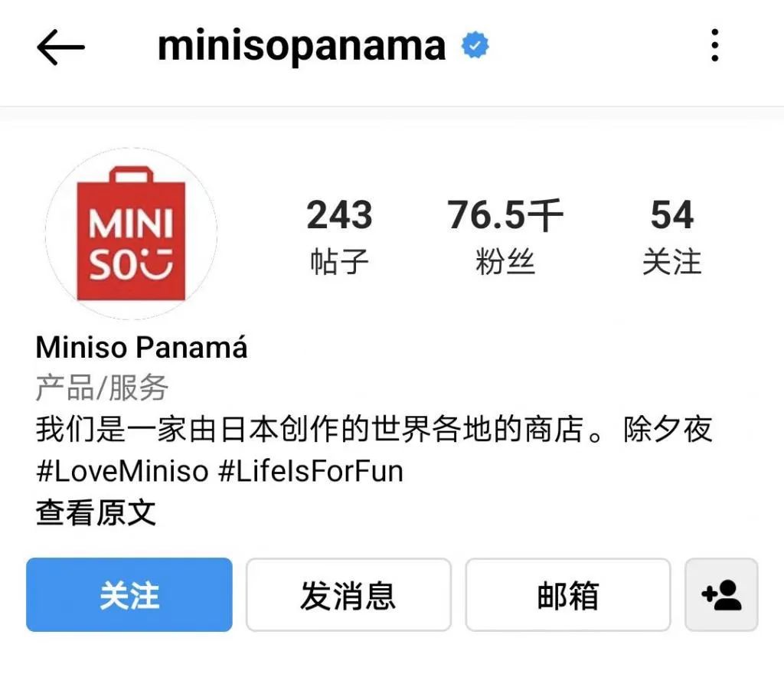Tap the #LoveMiniso hashtag

[x=122, y=471]
